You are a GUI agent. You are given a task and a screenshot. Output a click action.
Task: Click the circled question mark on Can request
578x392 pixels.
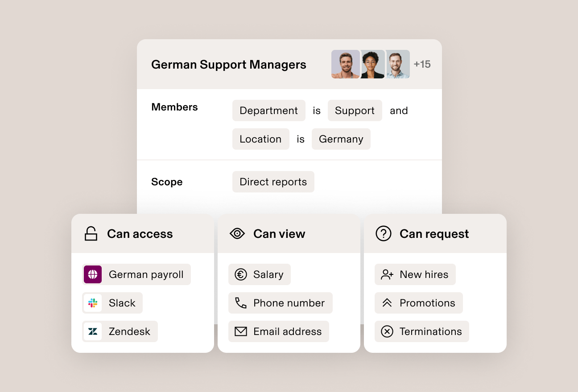click(x=383, y=233)
